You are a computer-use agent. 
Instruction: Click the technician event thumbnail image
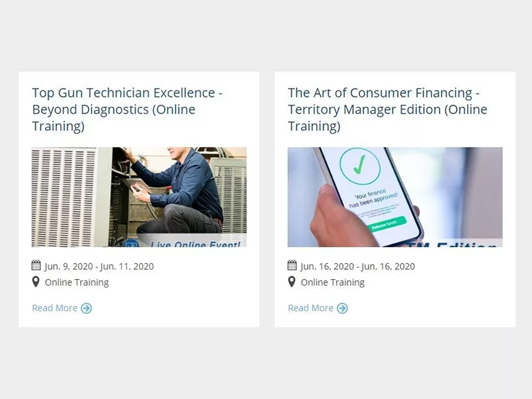tap(138, 197)
